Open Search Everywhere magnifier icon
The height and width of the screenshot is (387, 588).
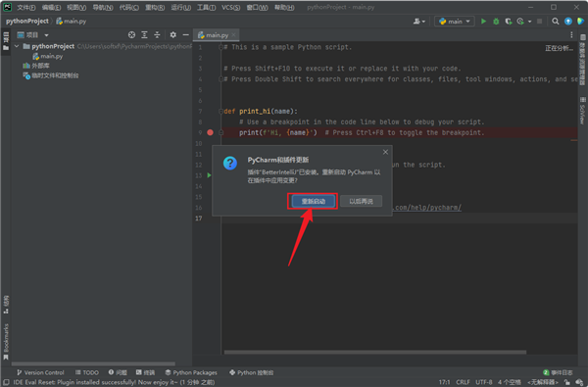[x=556, y=22]
